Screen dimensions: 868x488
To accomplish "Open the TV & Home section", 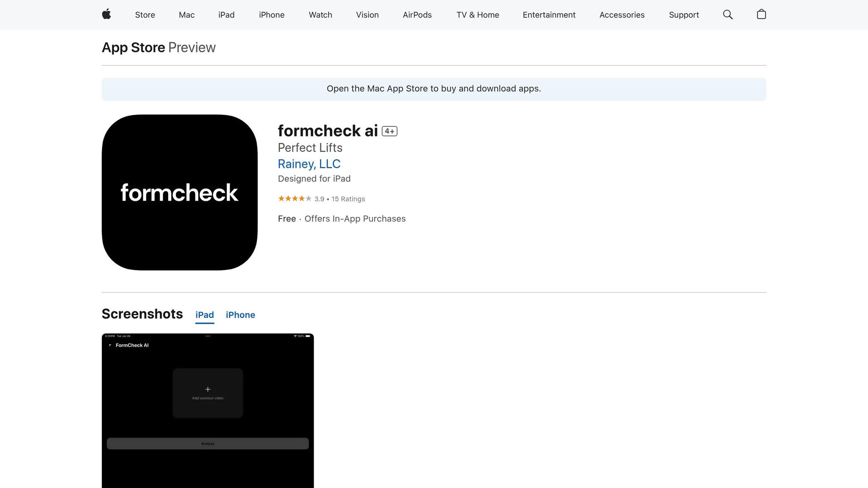I will pos(477,14).
